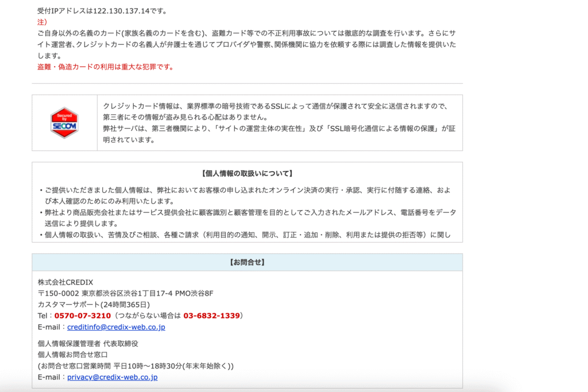Screen dimensions: 588x392
Task: Click the red warning 盗難・偽造カードの利用は重大な犯罪です
Action: click(x=106, y=67)
